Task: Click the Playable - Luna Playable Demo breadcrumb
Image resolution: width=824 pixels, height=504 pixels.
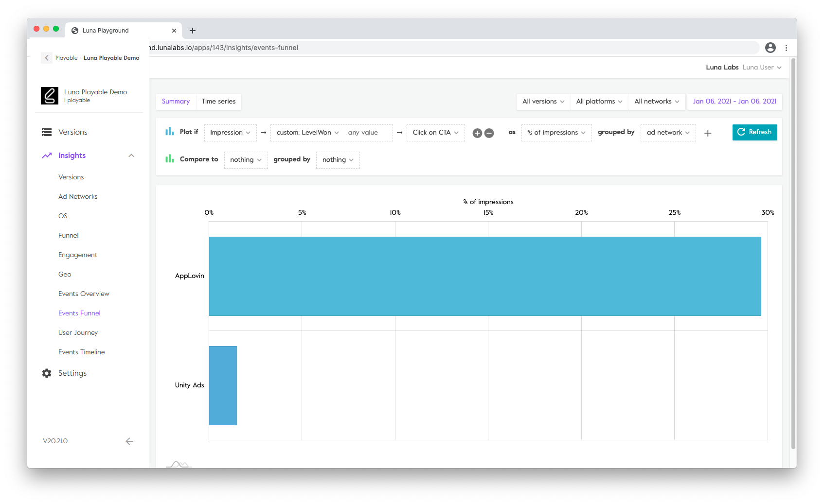Action: 97,58
